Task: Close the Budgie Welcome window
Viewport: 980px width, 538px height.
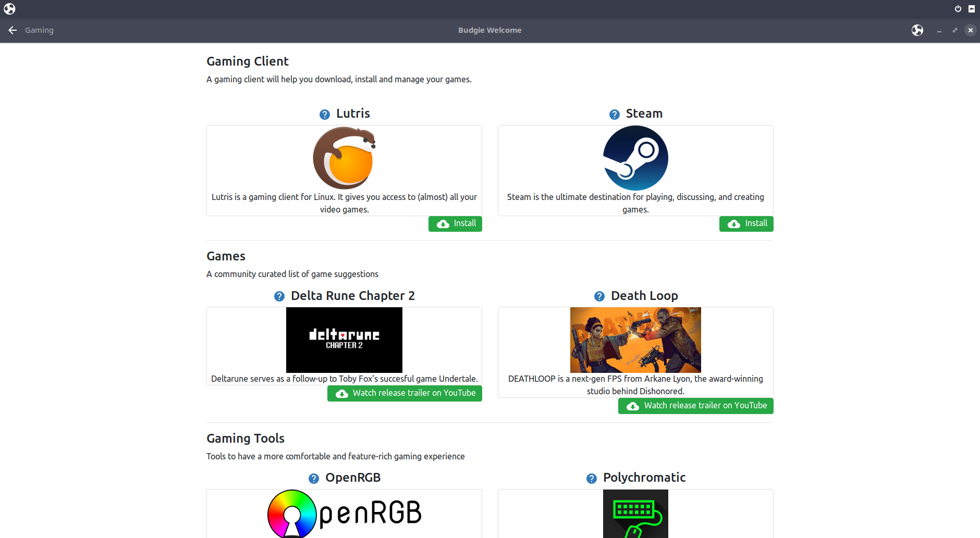Action: tap(971, 30)
